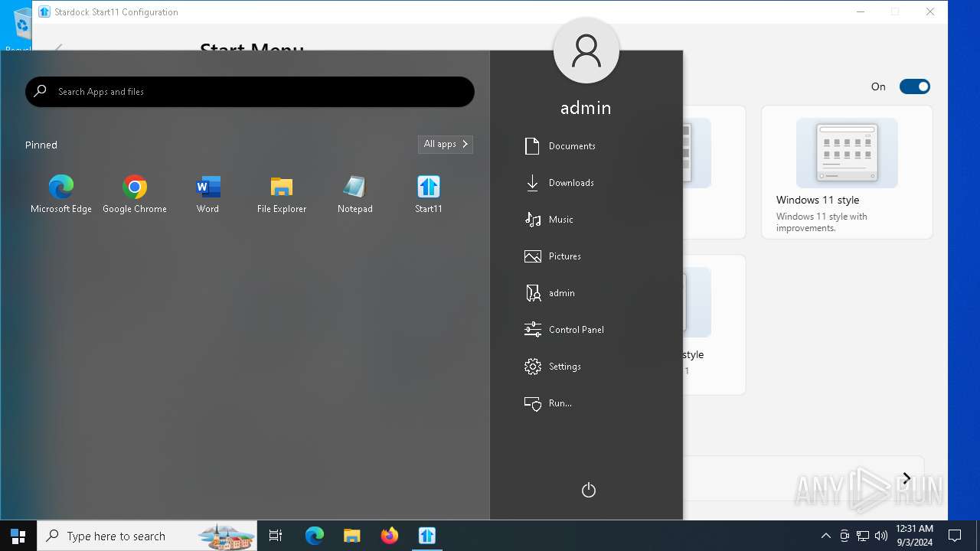The width and height of the screenshot is (980, 551).
Task: Open File Explorer pinned app
Action: 282,194
